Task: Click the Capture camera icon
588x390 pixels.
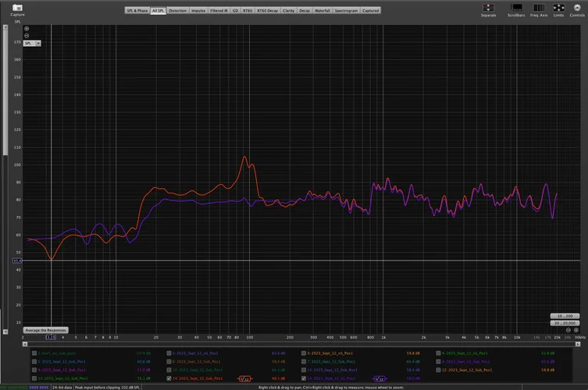Action: 17,7
